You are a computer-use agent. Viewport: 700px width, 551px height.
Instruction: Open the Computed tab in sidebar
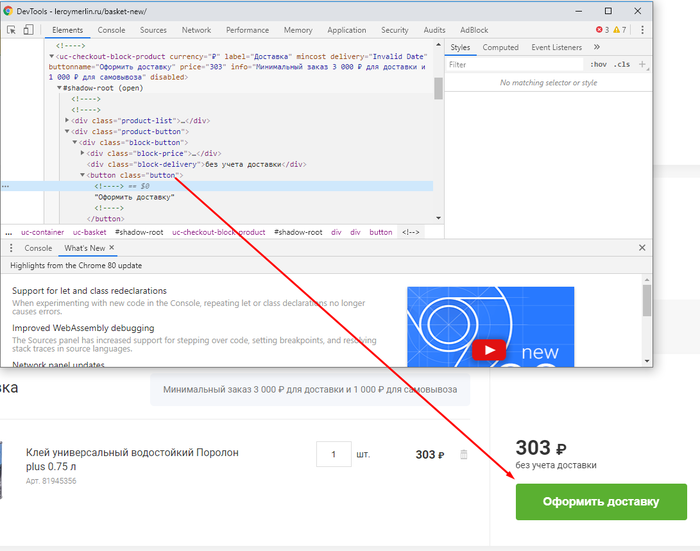[x=500, y=47]
